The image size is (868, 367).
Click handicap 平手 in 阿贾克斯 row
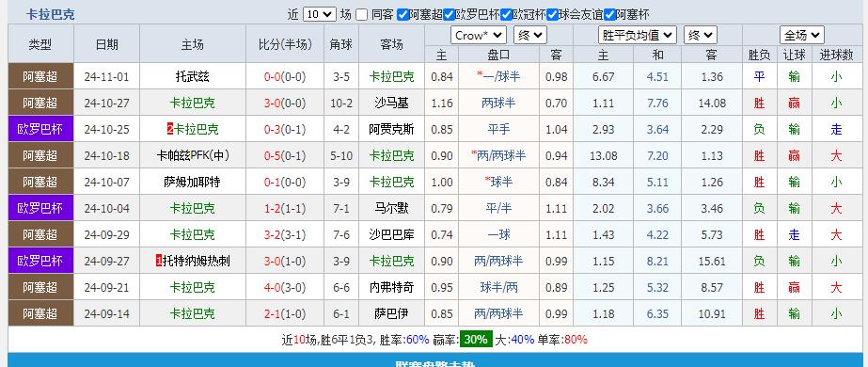coord(498,130)
